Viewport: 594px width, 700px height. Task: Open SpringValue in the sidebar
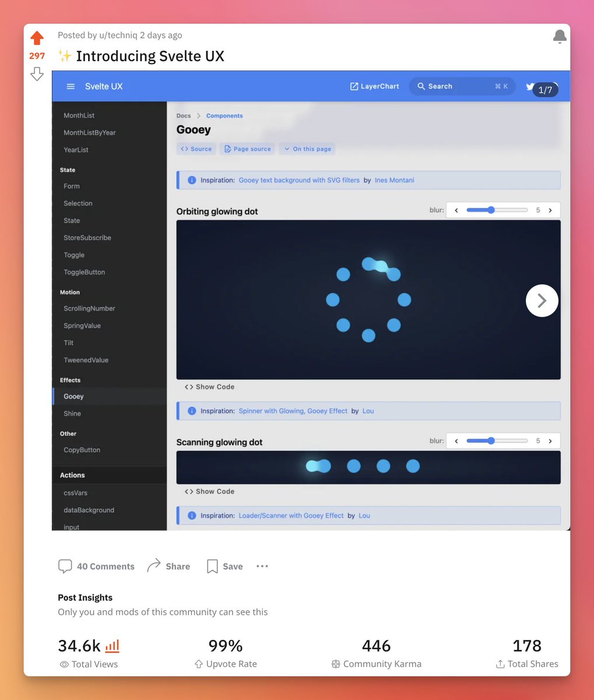[82, 325]
